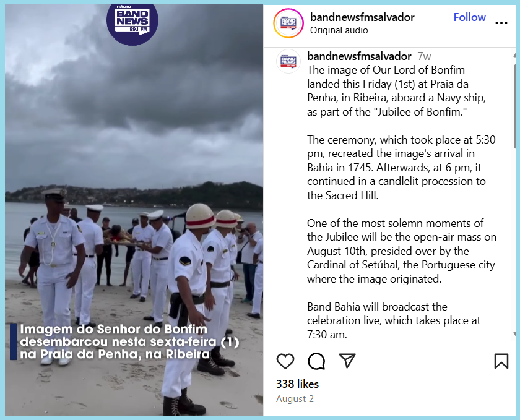520x420 pixels.
Task: Click the caption author's avatar
Action: point(288,61)
